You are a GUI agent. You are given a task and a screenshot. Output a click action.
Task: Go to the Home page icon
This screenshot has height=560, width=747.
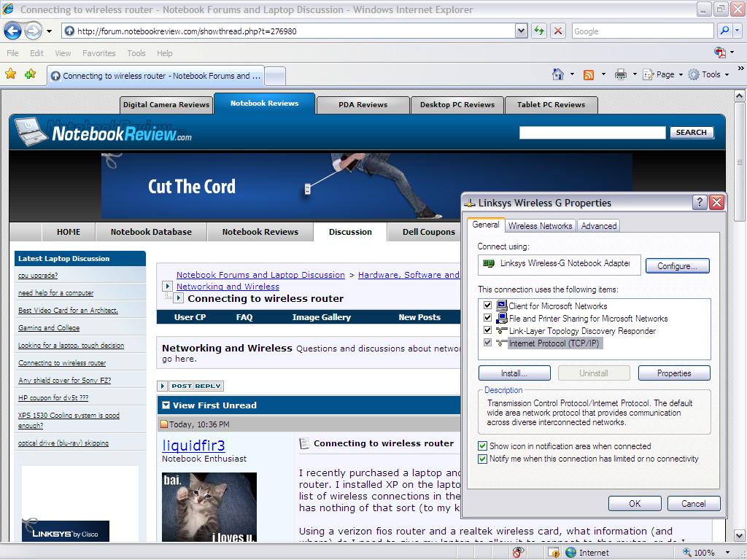(558, 74)
